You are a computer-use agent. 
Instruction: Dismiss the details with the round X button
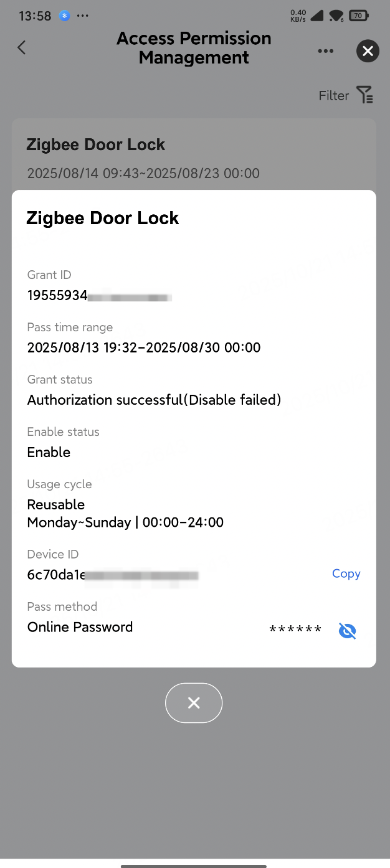(194, 702)
